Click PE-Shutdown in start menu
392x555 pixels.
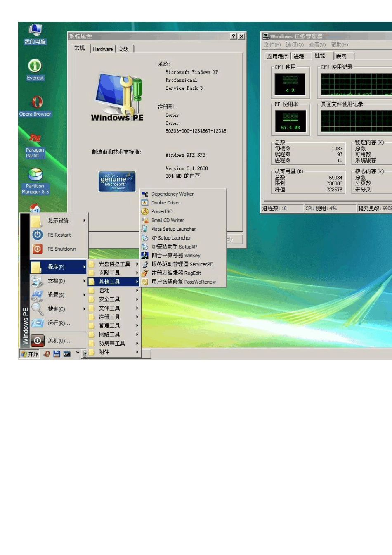(x=59, y=249)
